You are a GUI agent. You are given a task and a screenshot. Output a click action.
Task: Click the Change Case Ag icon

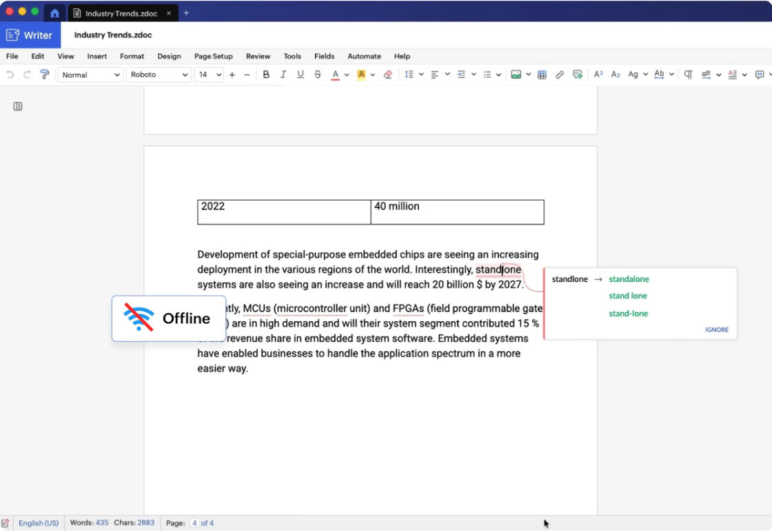[633, 75]
